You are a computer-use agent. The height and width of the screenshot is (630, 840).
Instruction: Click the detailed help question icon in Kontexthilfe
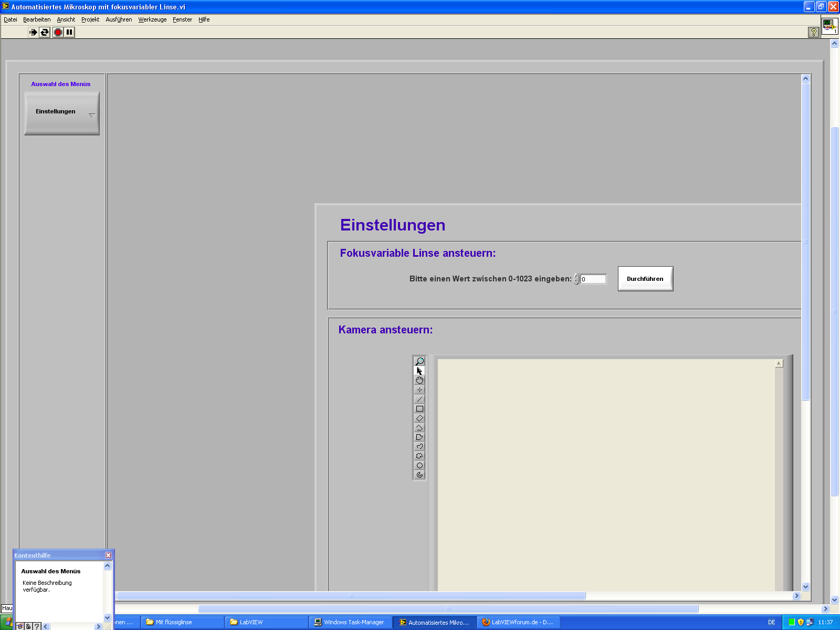coord(37,626)
